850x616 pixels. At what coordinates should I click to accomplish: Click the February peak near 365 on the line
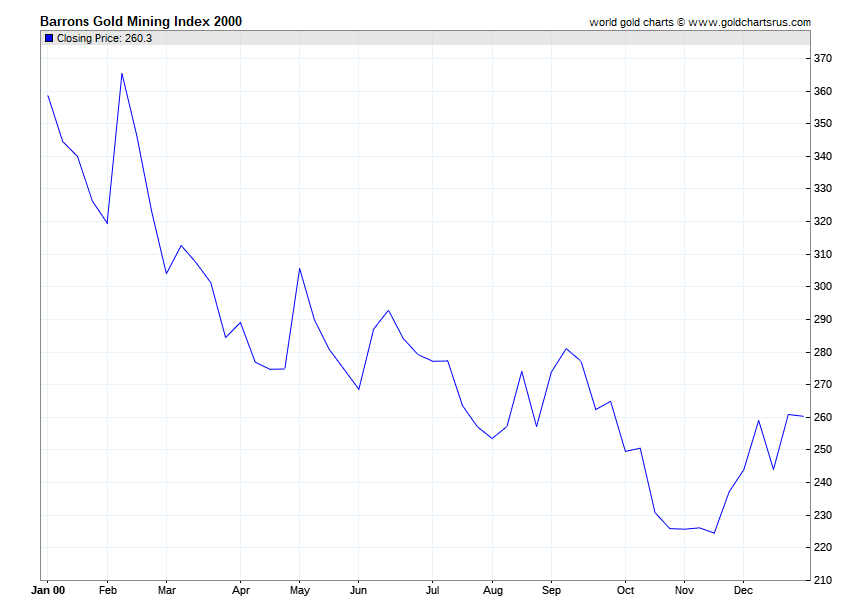tap(122, 74)
